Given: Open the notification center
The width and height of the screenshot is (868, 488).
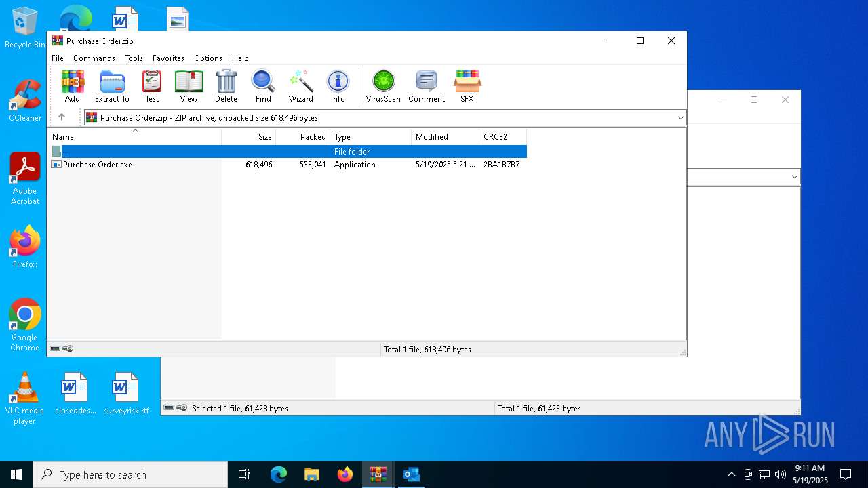Looking at the screenshot, I should click(846, 474).
